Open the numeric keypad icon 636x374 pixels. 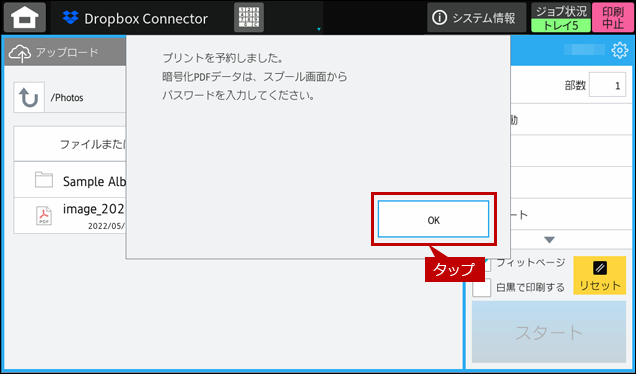[x=249, y=17]
